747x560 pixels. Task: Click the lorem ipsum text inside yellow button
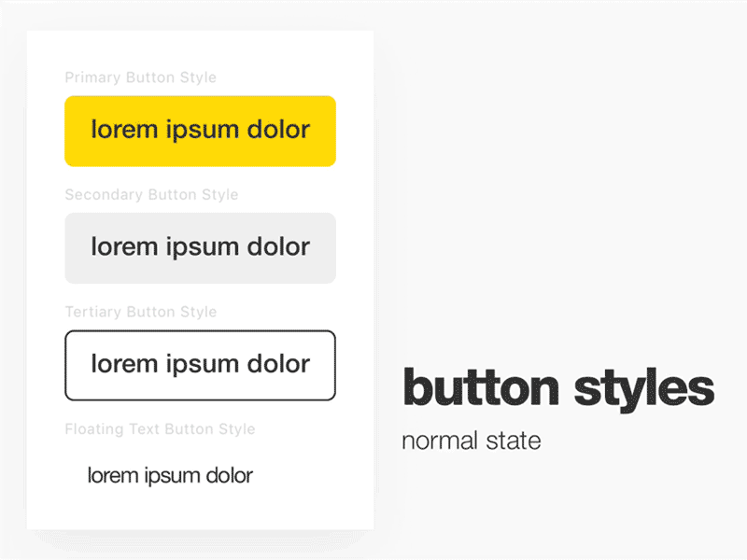(200, 131)
